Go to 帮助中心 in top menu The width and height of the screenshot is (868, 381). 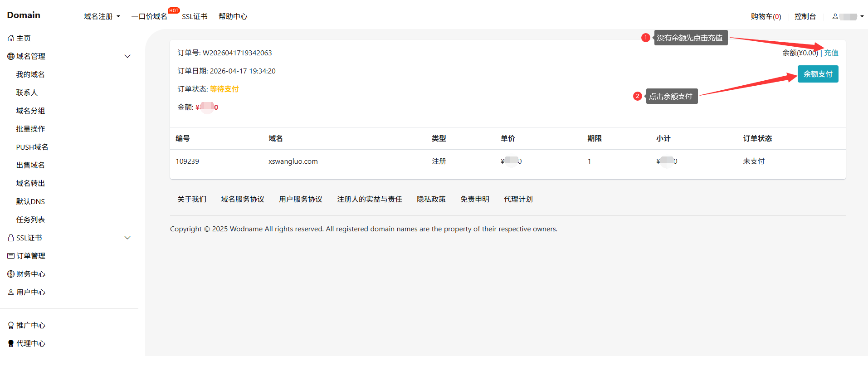[x=233, y=16]
